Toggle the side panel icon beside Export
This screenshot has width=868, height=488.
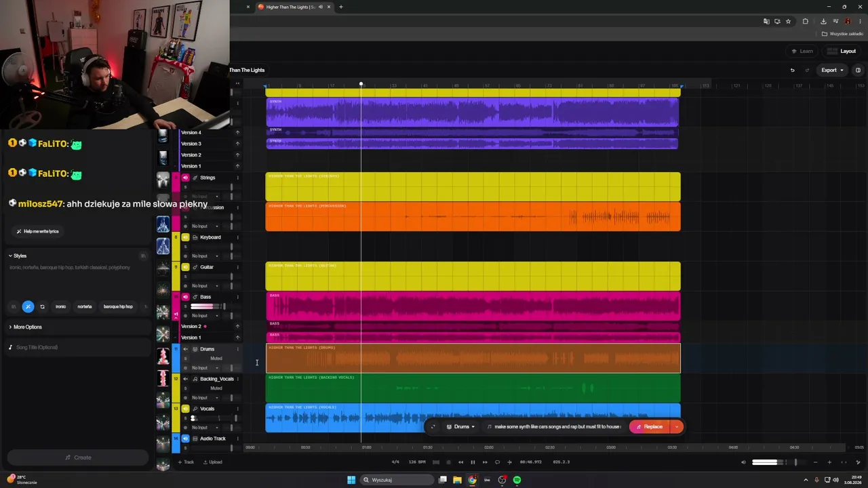858,70
